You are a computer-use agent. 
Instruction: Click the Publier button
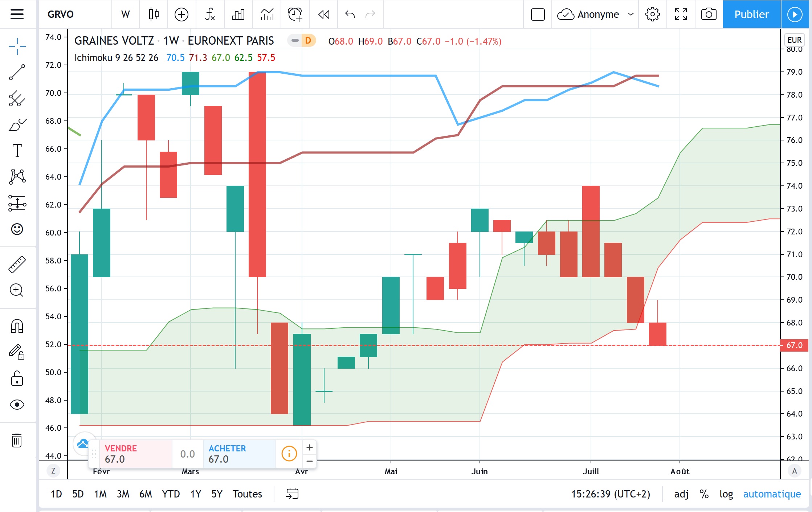(x=751, y=14)
